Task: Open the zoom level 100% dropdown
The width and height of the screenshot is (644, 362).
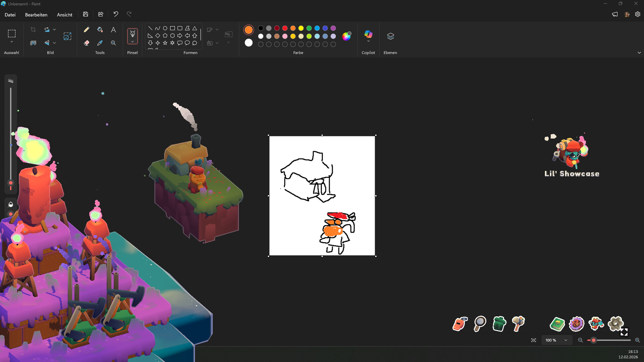Action: (557, 340)
